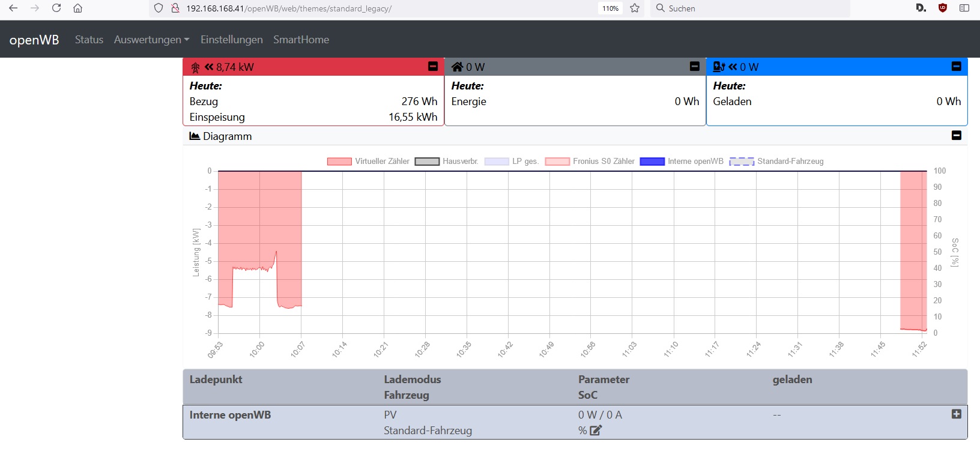
Task: Click the Parameter column header
Action: pyautogui.click(x=603, y=380)
